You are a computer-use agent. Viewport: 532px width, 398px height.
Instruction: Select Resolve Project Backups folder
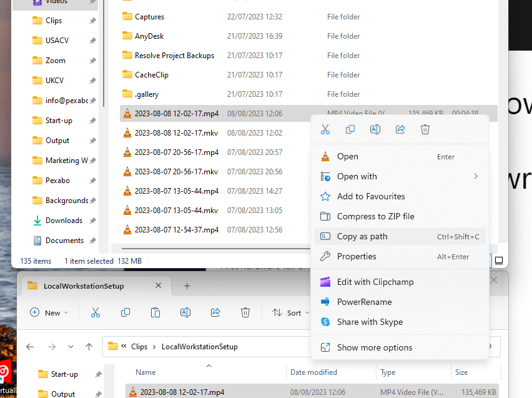pyautogui.click(x=308, y=56)
